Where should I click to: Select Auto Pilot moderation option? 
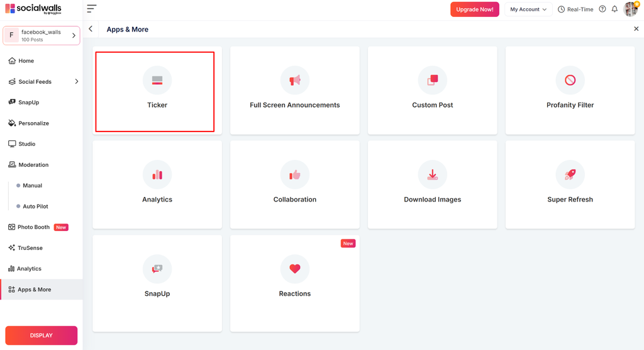[x=35, y=206]
